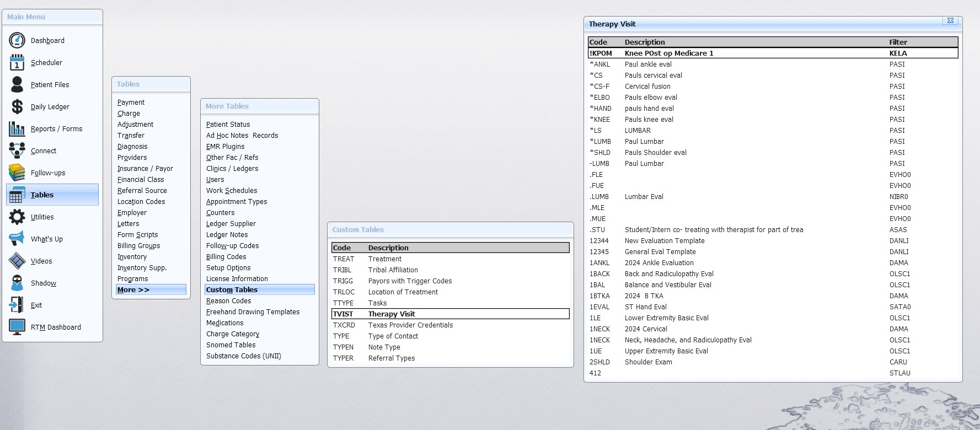Open EMR Plugins entry
This screenshot has width=980, height=430.
[226, 147]
